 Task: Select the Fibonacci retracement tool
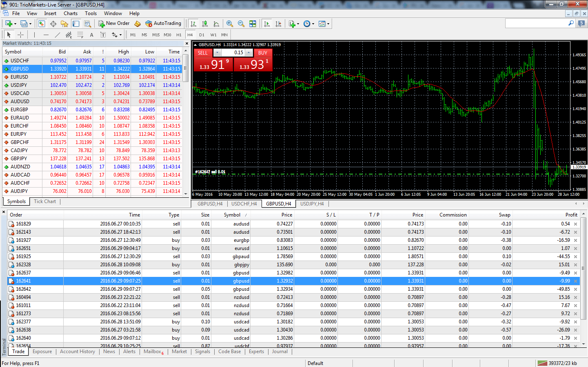[x=80, y=35]
